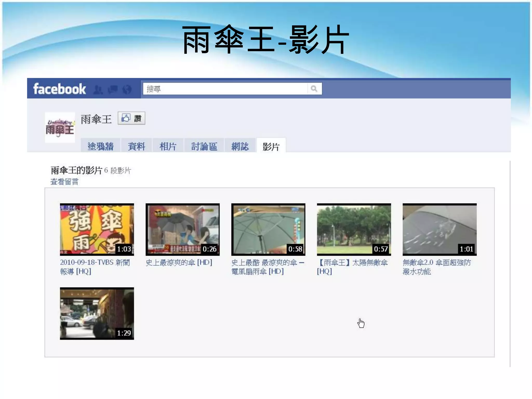Play the 0:26 video thumbnail
The image size is (532, 399).
183,229
